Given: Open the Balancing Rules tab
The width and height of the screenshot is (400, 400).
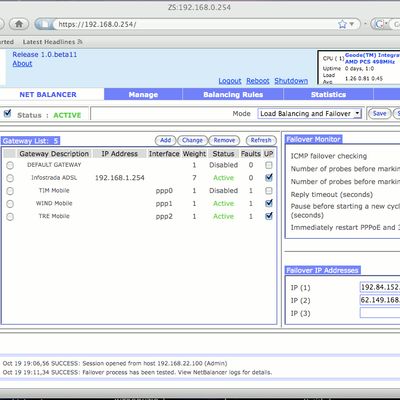Looking at the screenshot, I should coord(233,94).
